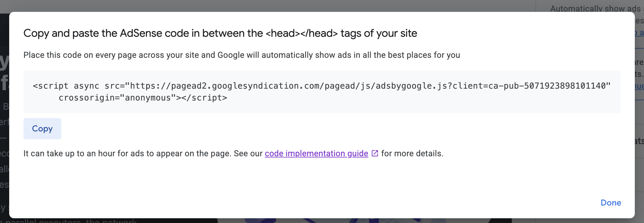This screenshot has height=223, width=644.
Task: Click the script tag opening in code block
Action: pyautogui.click(x=50, y=86)
